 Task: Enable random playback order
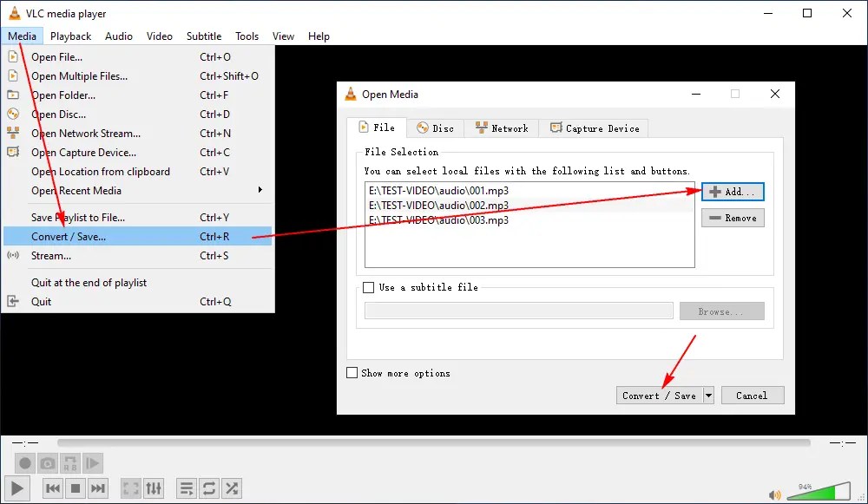coord(231,488)
